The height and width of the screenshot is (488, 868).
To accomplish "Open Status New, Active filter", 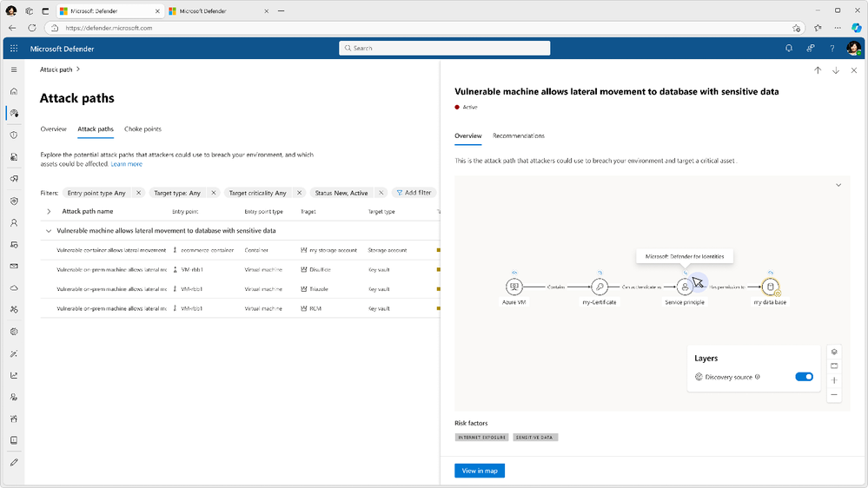I will (341, 193).
